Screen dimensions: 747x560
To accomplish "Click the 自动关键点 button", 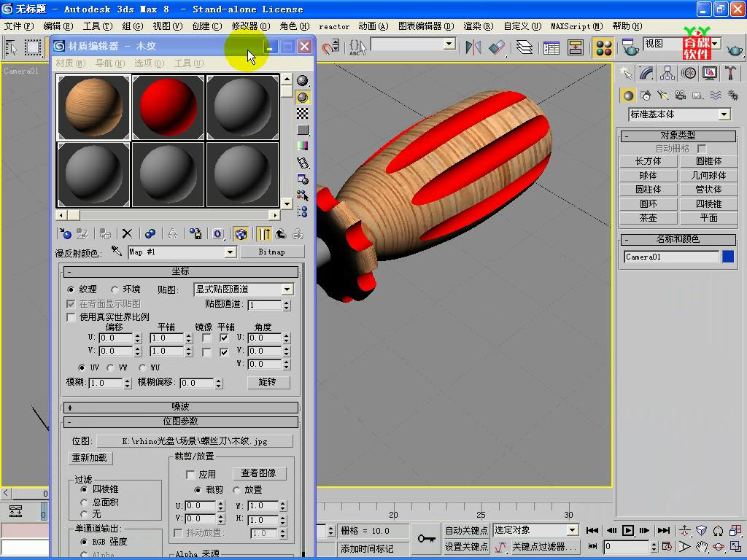I will [x=466, y=530].
